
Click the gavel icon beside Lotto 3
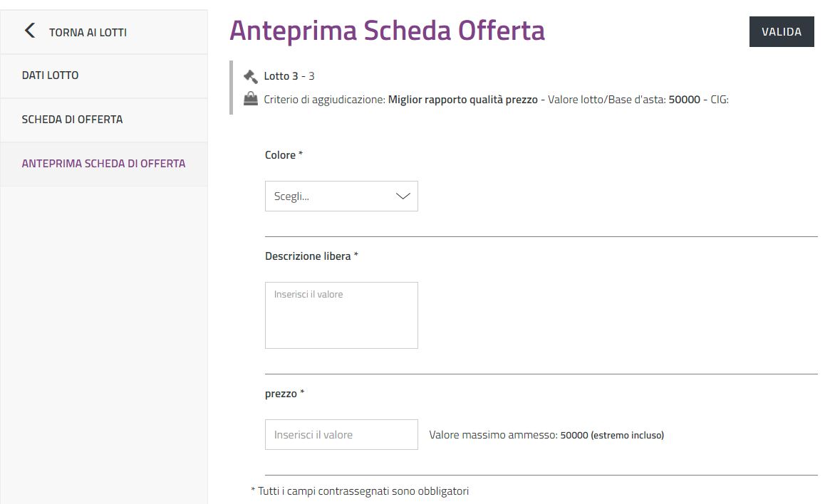coord(250,76)
